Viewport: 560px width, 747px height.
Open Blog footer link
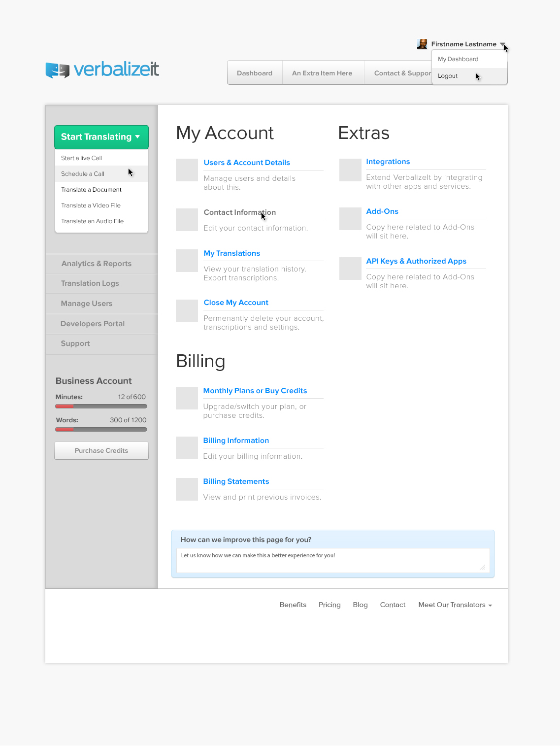(x=360, y=605)
